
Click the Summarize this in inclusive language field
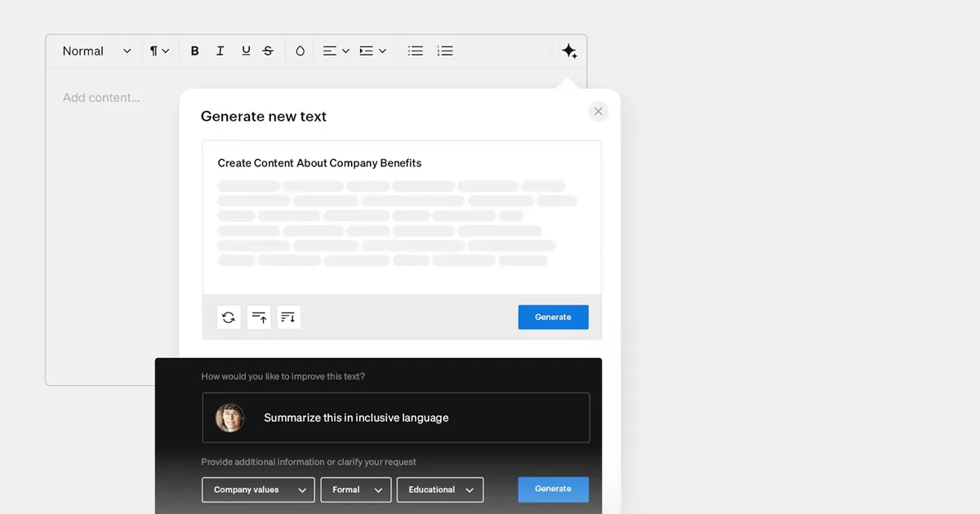click(396, 418)
